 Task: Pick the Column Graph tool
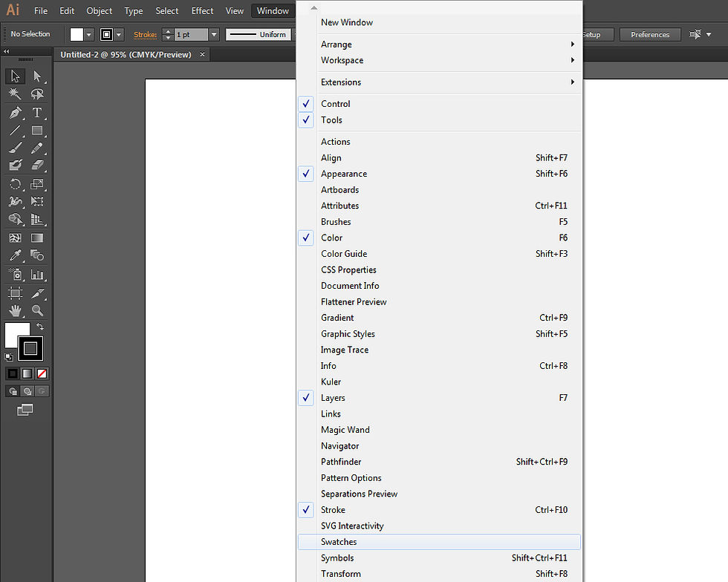(x=37, y=275)
